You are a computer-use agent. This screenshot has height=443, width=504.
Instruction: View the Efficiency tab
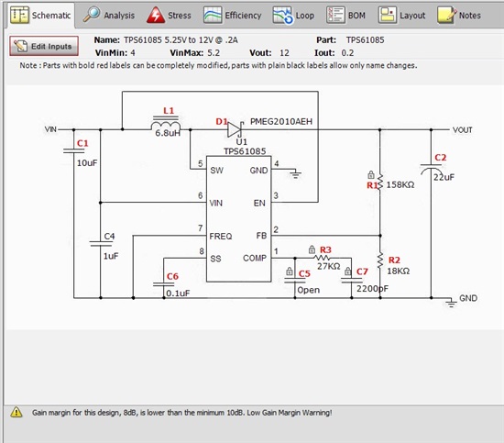[x=233, y=15]
